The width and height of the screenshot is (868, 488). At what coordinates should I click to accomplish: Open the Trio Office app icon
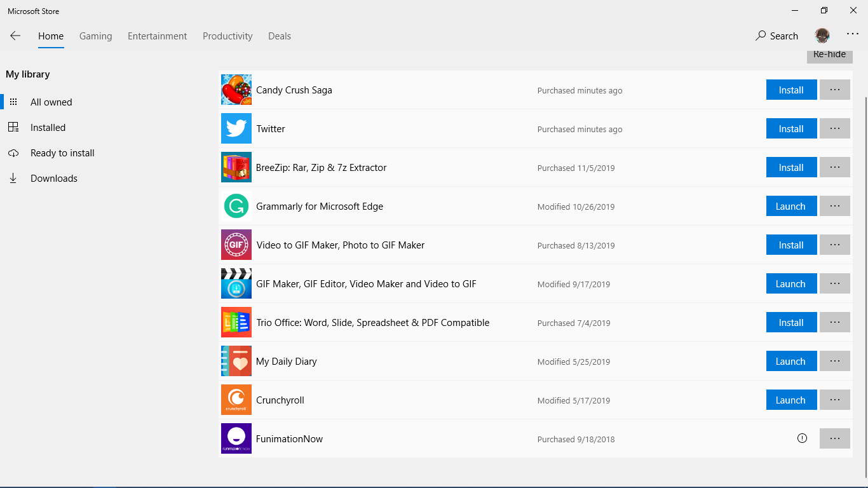(236, 322)
